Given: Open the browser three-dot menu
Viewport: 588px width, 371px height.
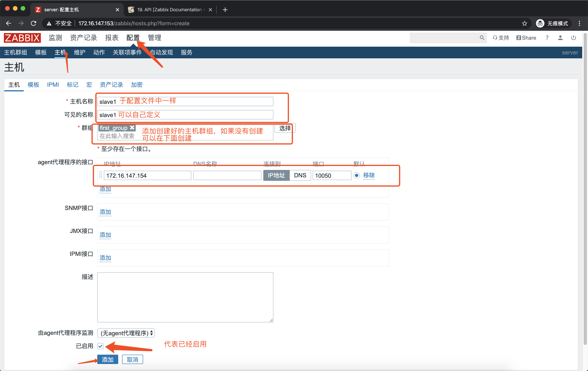Looking at the screenshot, I should 579,23.
